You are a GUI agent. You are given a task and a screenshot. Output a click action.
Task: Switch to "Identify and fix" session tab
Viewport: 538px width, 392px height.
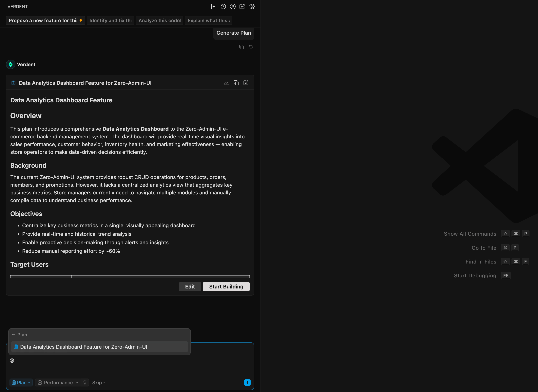[110, 20]
